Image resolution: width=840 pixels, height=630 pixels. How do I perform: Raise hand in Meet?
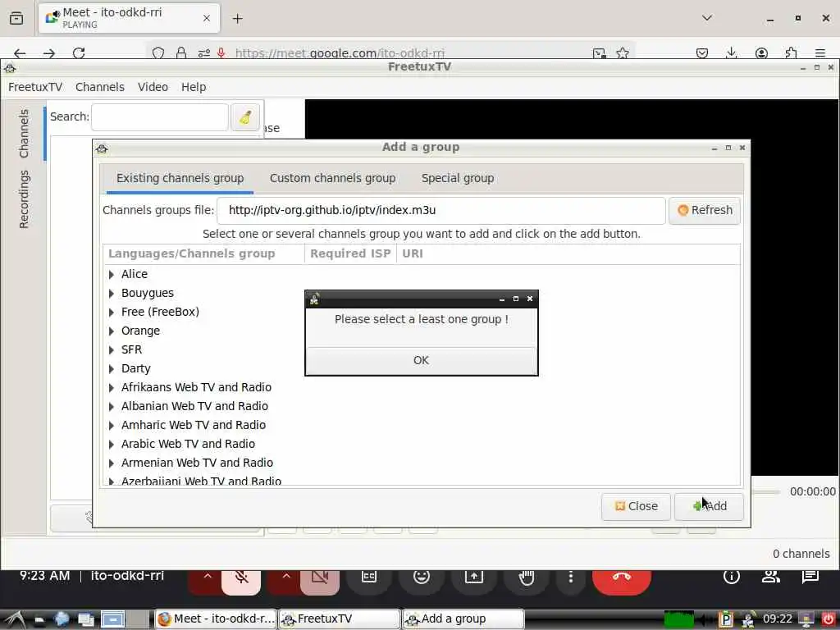(x=527, y=577)
